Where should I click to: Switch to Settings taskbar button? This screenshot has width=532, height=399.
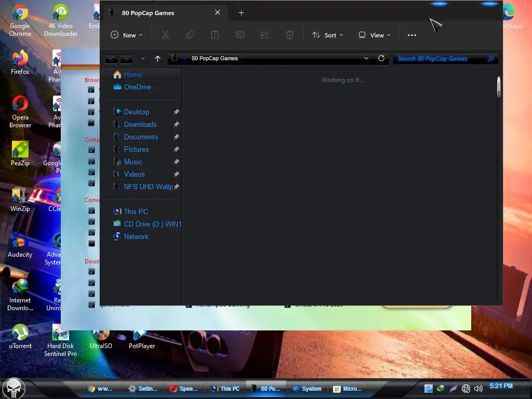[143, 389]
